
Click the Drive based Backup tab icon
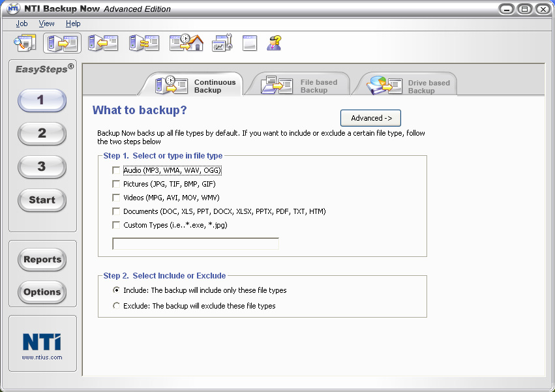[384, 85]
